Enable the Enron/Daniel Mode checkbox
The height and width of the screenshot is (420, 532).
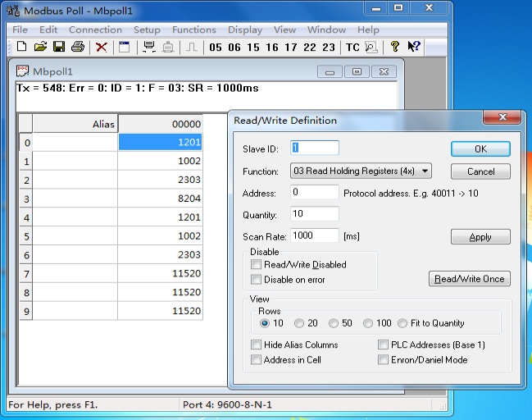click(x=383, y=359)
